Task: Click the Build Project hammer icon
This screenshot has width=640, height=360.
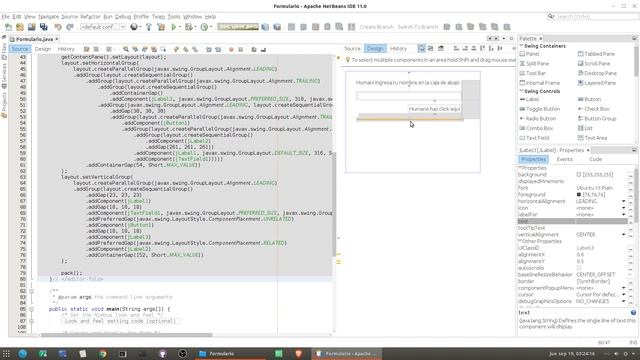Action: pyautogui.click(x=149, y=27)
